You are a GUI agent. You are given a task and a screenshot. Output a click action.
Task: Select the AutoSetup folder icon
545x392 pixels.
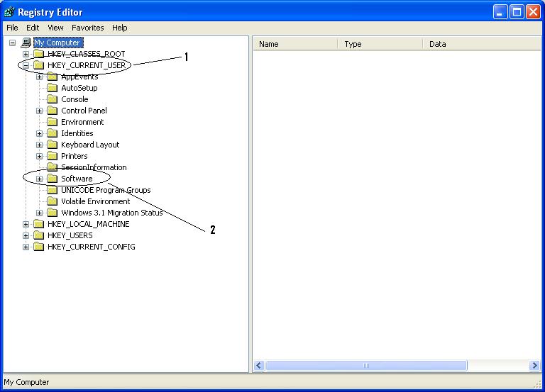[x=52, y=88]
